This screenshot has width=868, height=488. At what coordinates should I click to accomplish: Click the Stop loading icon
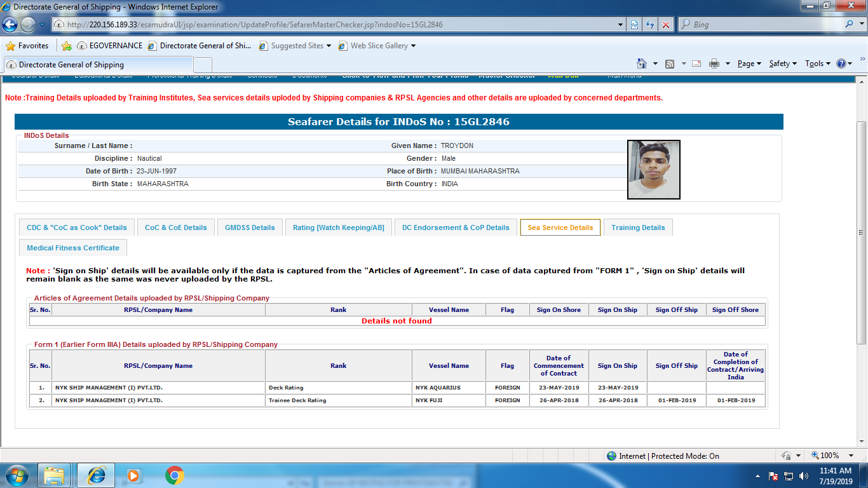pyautogui.click(x=666, y=25)
